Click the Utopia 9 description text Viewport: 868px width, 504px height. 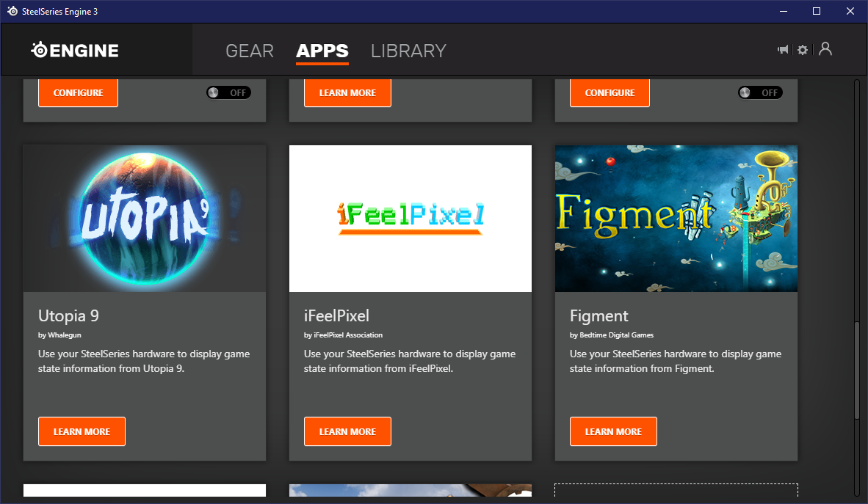pyautogui.click(x=144, y=361)
